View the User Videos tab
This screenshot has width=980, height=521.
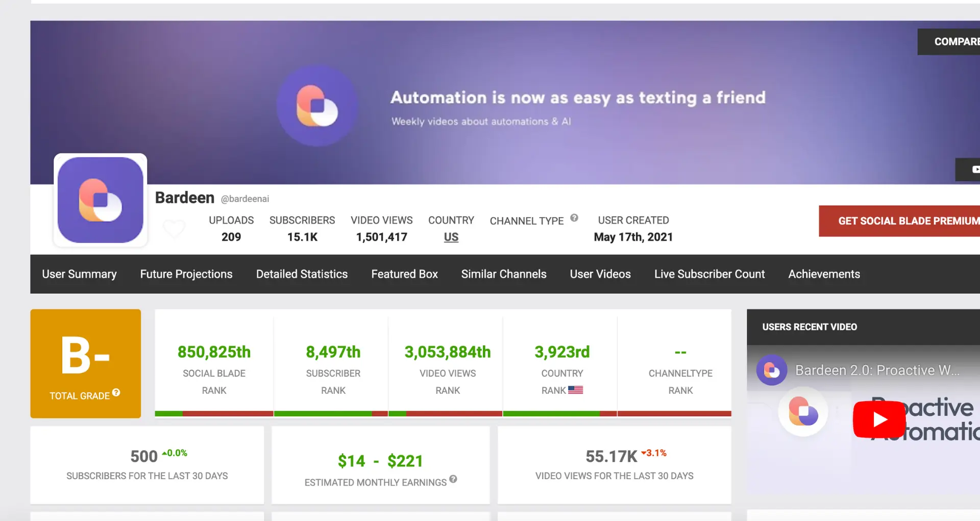[600, 274]
